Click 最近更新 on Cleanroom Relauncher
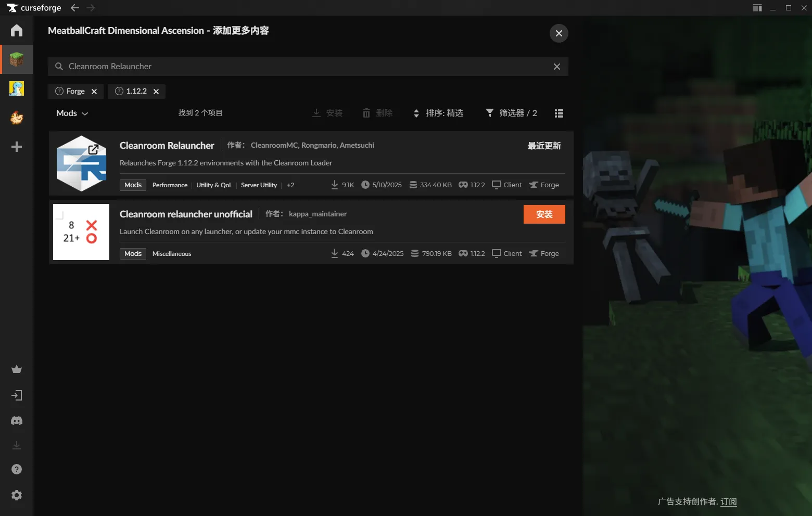 [x=544, y=146]
